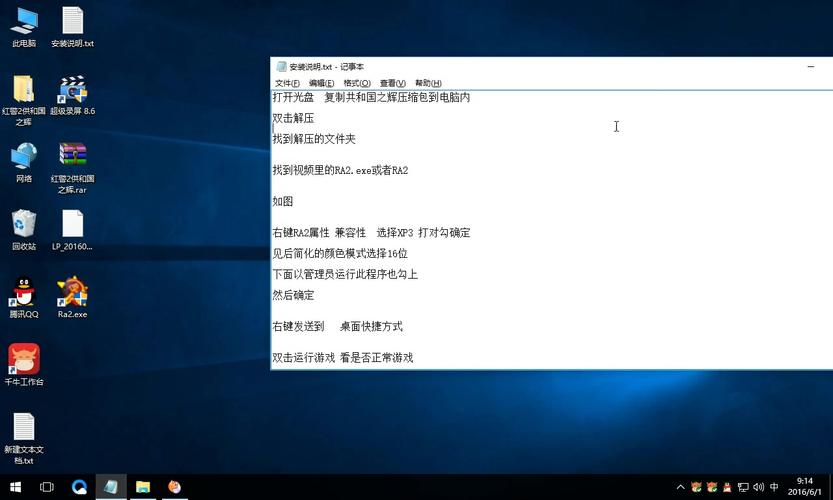Image resolution: width=833 pixels, height=500 pixels.
Task: Select the 腾讯QQ desktop shortcut
Action: pos(24,298)
